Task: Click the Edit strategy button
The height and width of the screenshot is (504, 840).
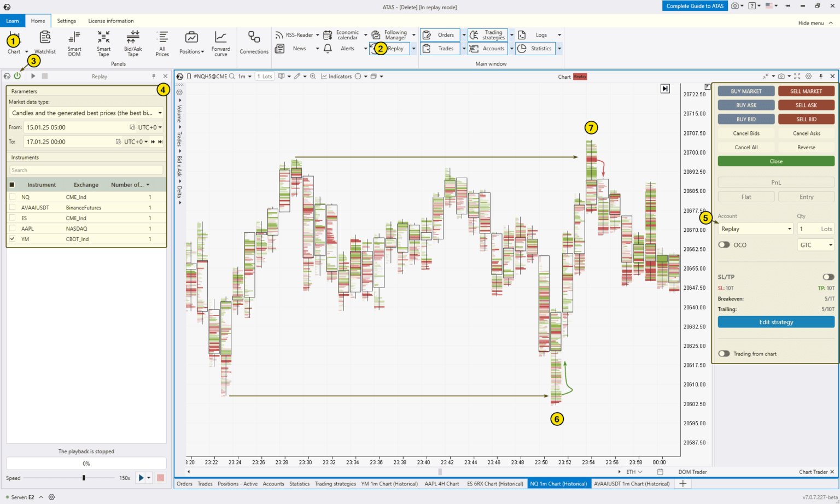Action: pos(775,322)
